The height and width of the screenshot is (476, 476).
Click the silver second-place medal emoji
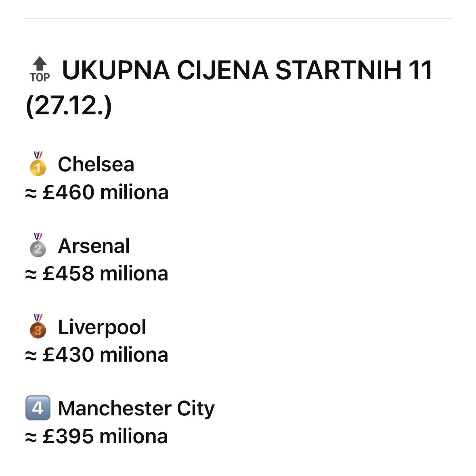(x=38, y=245)
